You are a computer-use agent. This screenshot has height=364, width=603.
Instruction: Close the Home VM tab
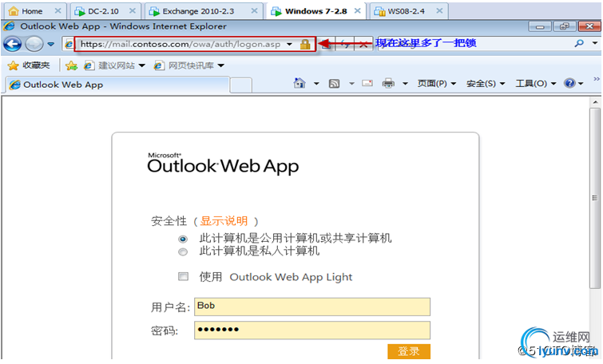58,10
